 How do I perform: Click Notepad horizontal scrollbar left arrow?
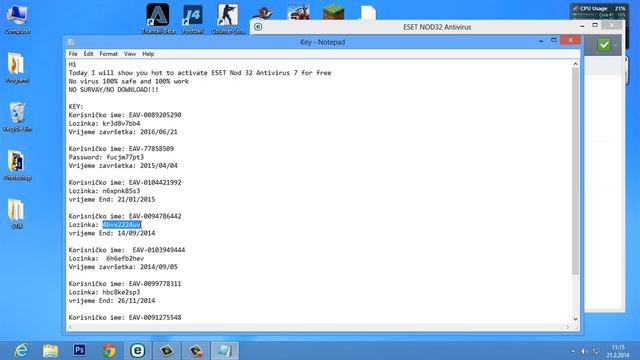(x=71, y=327)
